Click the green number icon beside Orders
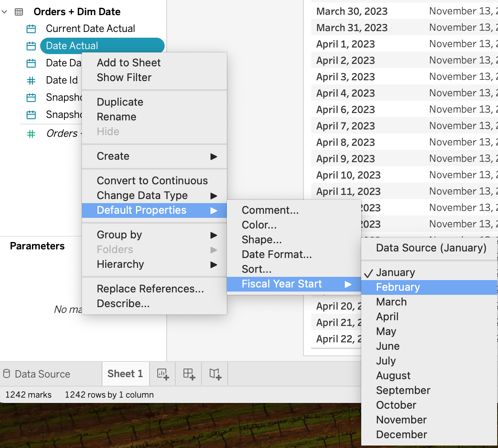Viewport: 498px width, 448px height. point(31,134)
